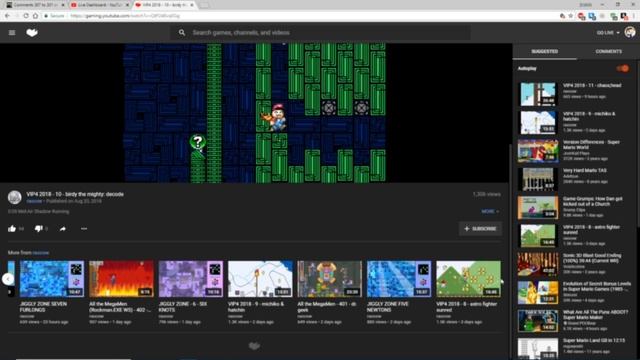Screen dimensions: 640x360
Task: Open the GO LIVE dropdown
Action: pos(608,33)
